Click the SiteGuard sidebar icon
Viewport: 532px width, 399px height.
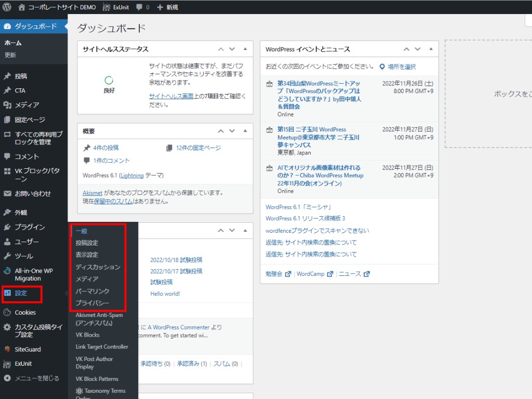pyautogui.click(x=7, y=349)
